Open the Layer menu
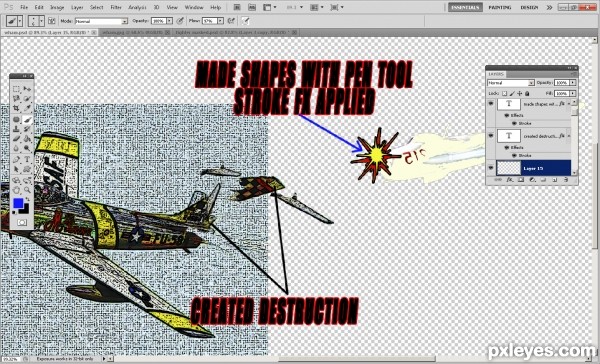This screenshot has height=364, width=600. pyautogui.click(x=77, y=7)
